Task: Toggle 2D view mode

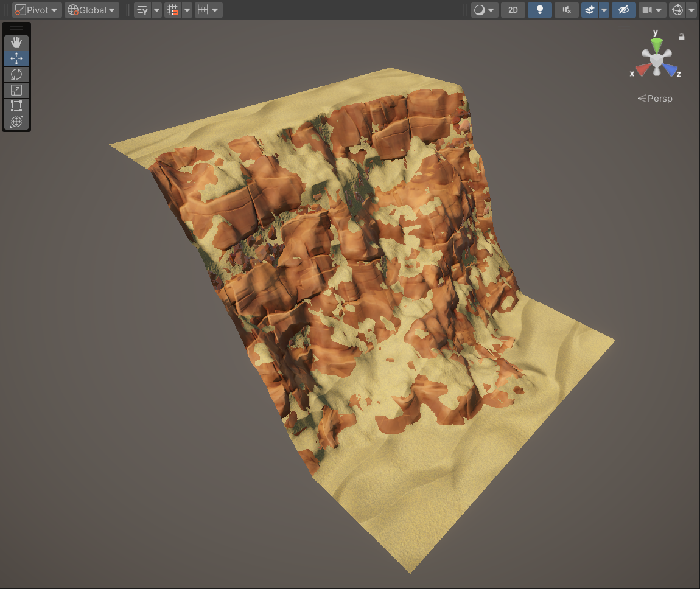Action: [513, 10]
